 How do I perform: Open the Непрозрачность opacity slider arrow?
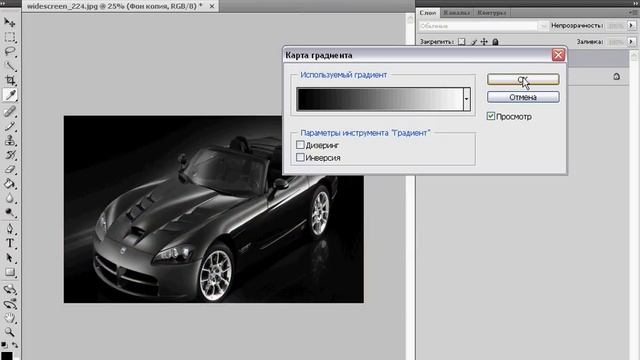tap(631, 26)
